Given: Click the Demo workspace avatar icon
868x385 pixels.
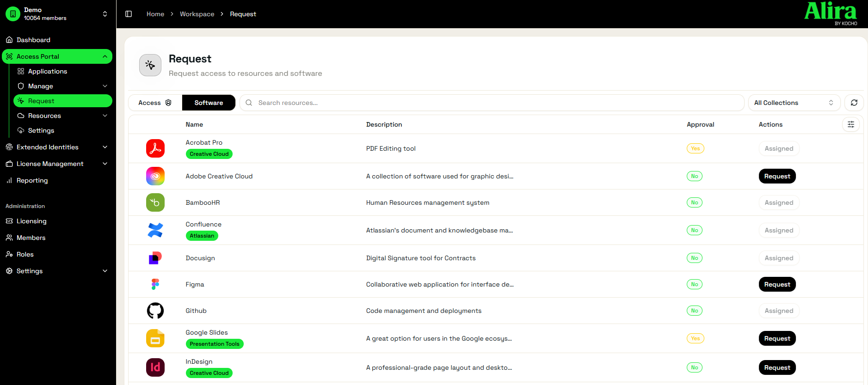Looking at the screenshot, I should (13, 14).
